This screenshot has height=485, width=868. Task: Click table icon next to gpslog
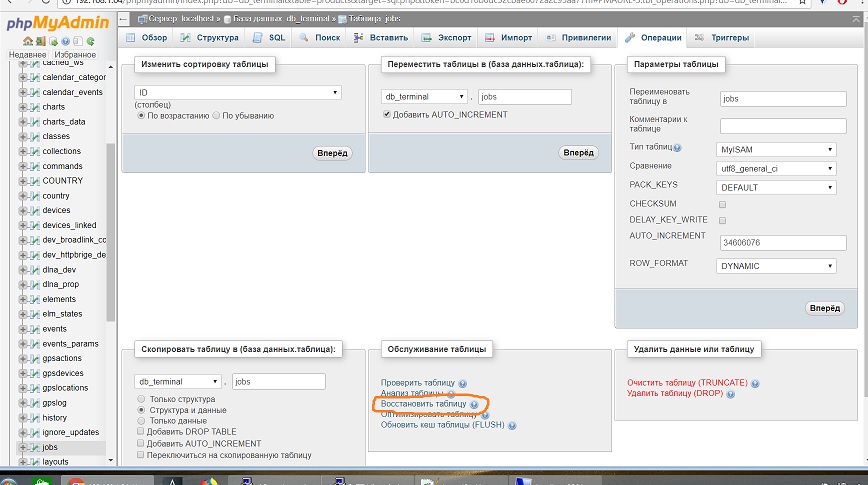pos(35,403)
